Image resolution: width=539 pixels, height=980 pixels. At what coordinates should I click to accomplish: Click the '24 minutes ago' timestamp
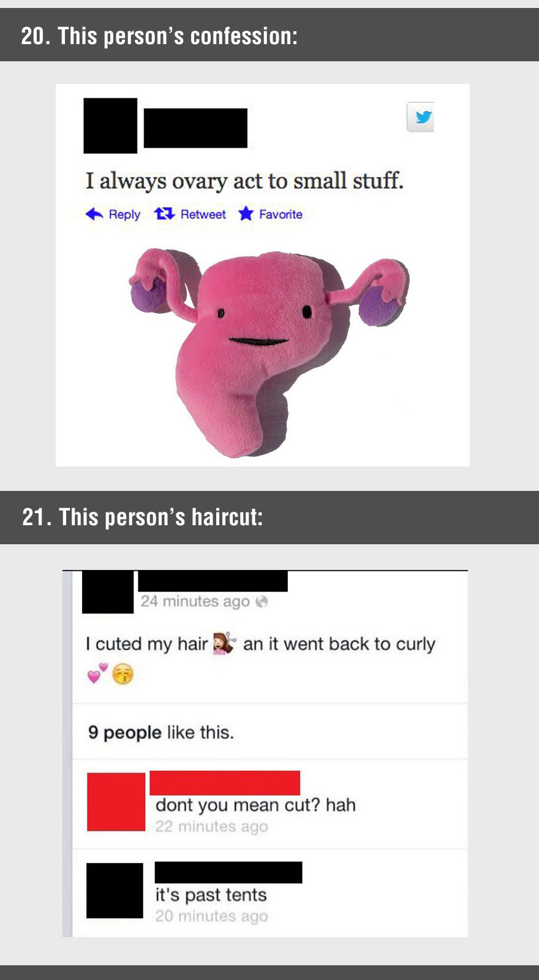coord(195,601)
